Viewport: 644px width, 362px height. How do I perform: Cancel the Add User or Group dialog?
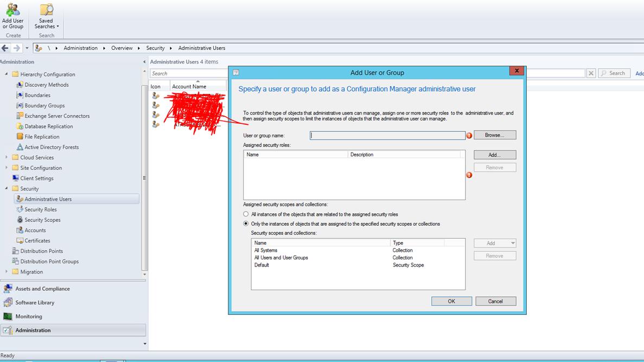(496, 301)
